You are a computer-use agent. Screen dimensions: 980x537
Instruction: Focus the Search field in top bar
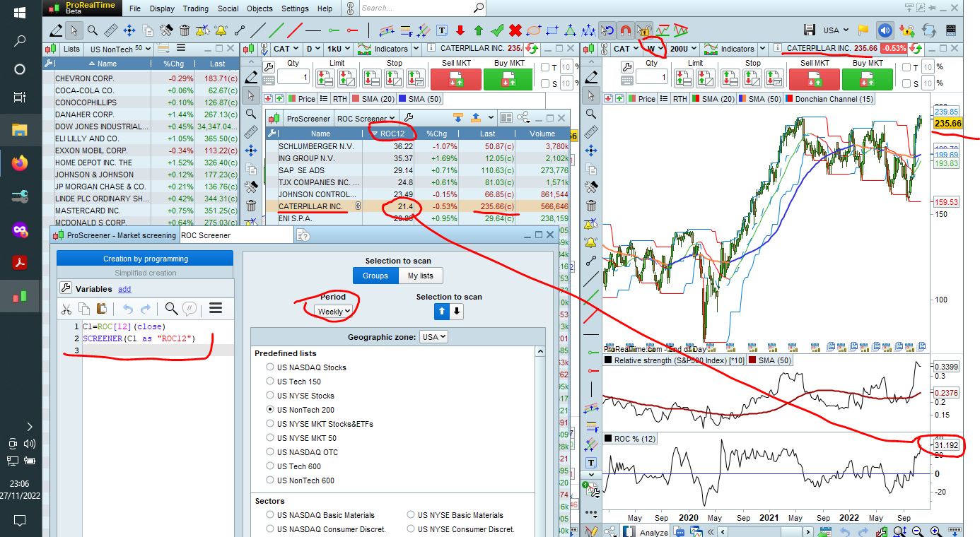[421, 8]
